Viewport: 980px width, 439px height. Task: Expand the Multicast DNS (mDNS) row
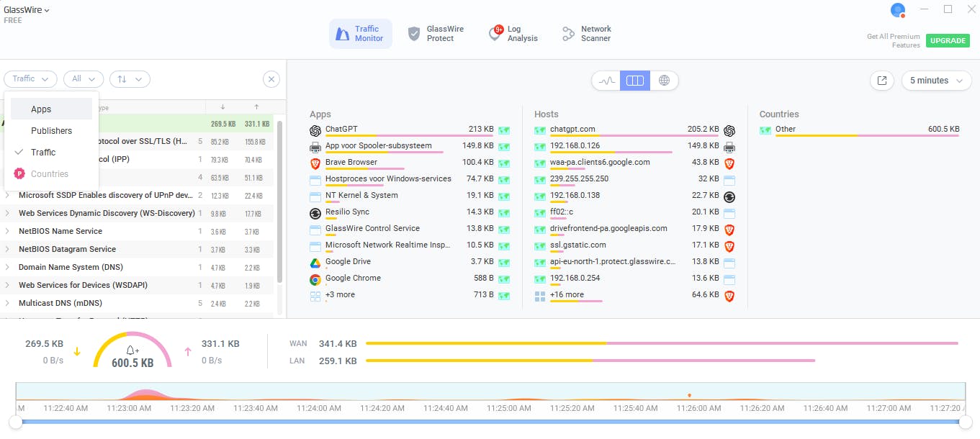click(x=7, y=303)
